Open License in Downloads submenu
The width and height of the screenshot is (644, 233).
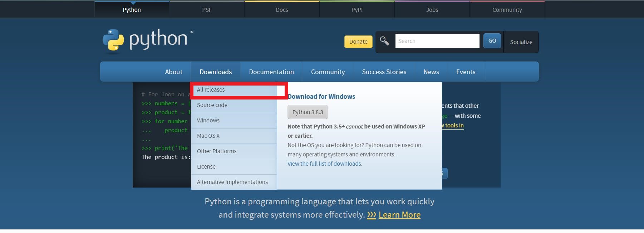point(234,167)
